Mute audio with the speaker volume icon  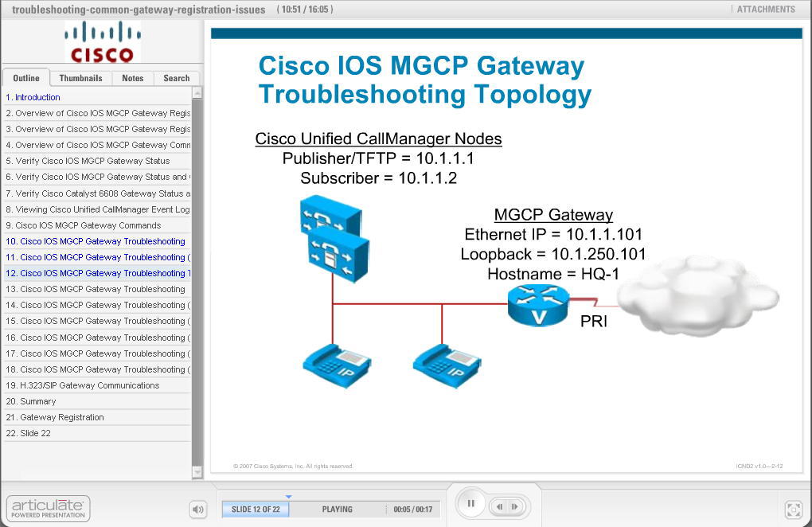[197, 509]
